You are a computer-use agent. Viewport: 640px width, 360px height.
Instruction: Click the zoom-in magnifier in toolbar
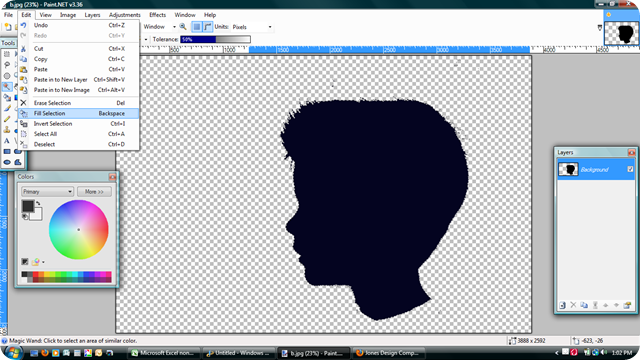point(183,27)
